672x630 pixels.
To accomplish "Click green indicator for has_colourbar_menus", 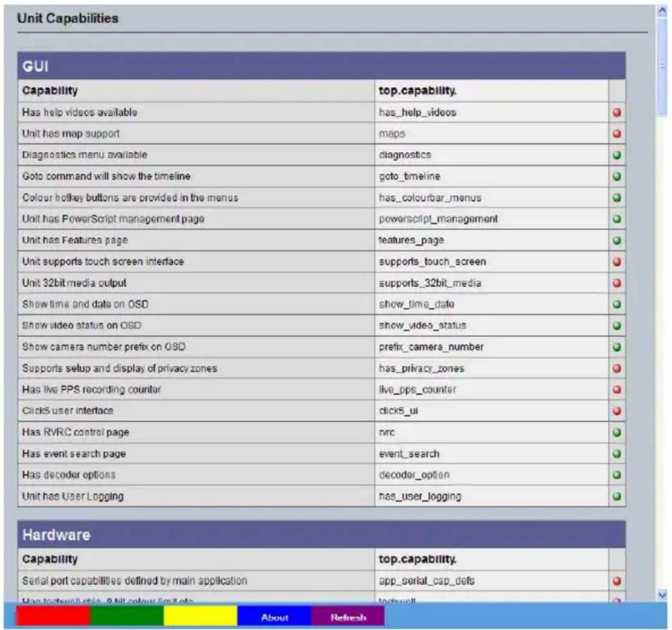I will click(617, 198).
